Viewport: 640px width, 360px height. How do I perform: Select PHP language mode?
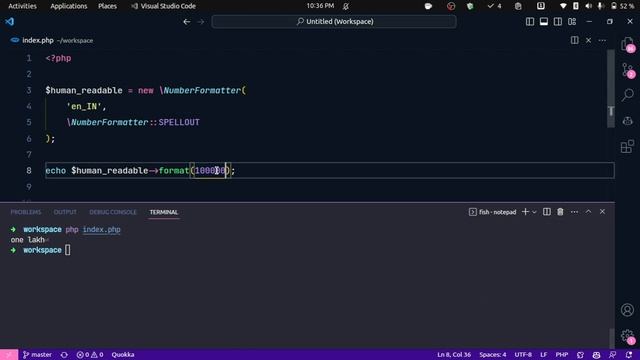click(562, 355)
